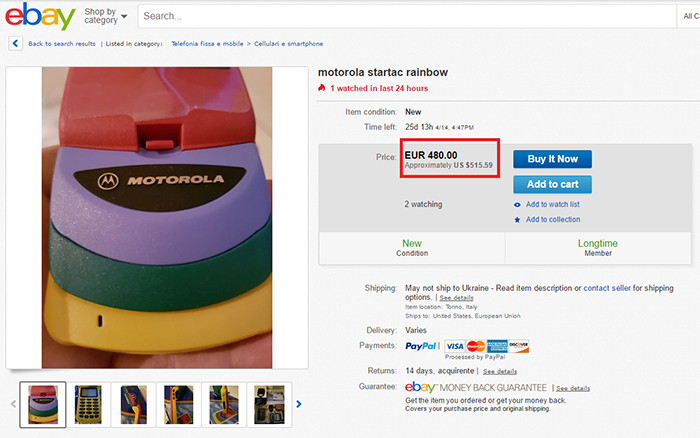Open Telefonia fissa e mobile category

tap(204, 44)
